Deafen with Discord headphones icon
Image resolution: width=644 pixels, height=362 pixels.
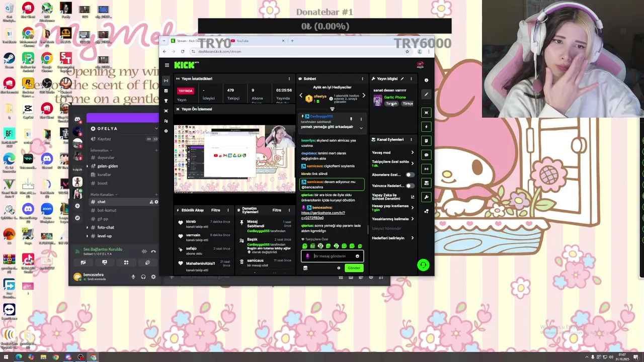[143, 277]
